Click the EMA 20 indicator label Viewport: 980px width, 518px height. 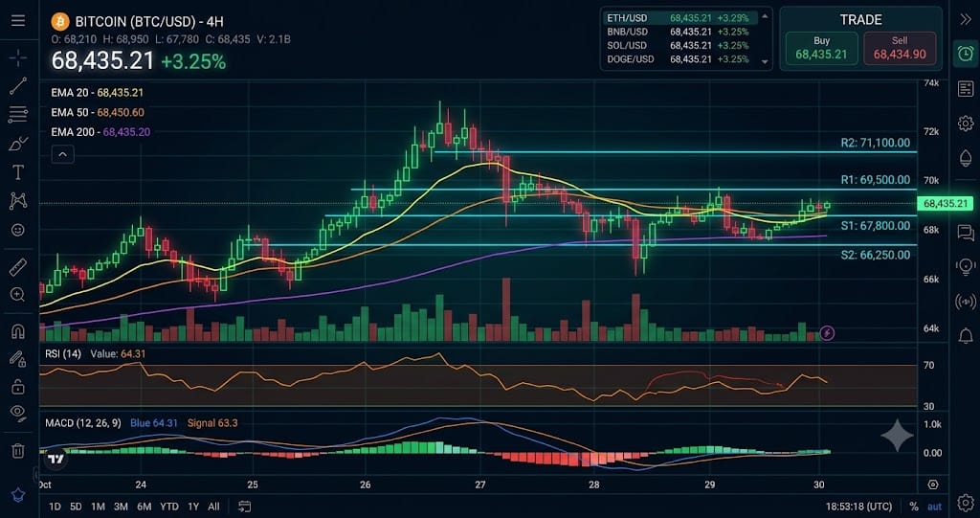coord(98,93)
